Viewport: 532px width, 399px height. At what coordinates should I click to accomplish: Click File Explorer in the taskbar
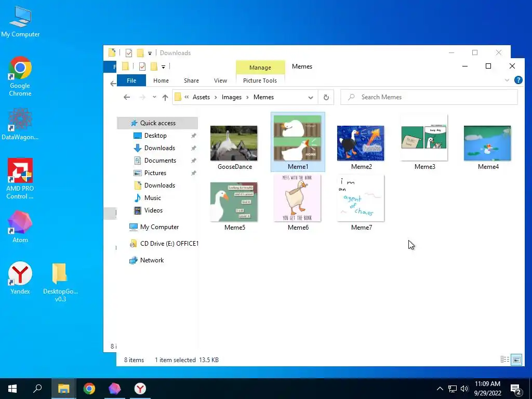pos(63,389)
